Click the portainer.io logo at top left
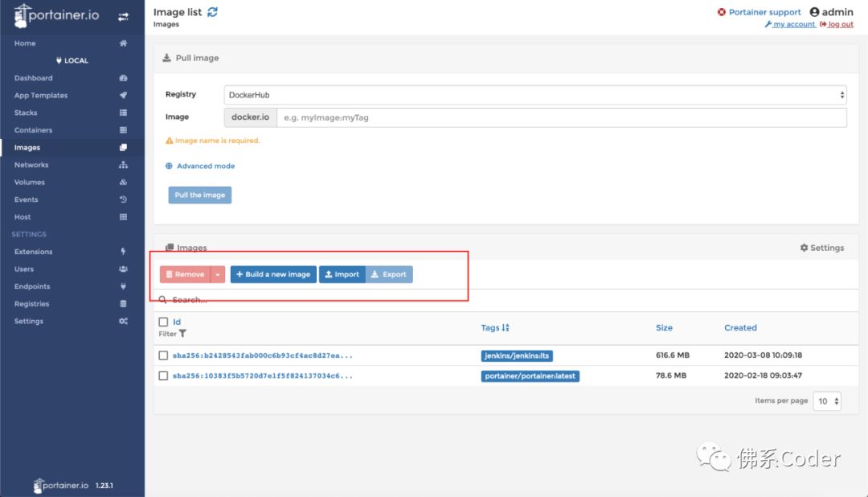The image size is (868, 497). [x=56, y=15]
